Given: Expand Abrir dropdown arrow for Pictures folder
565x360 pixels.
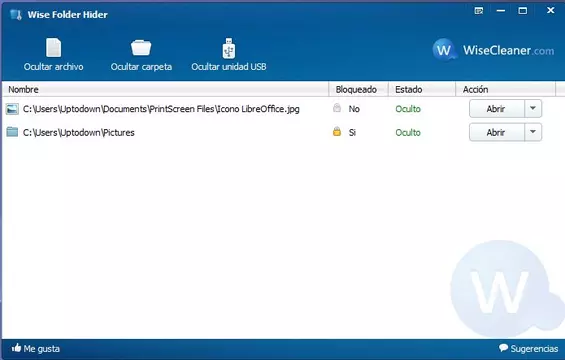Looking at the screenshot, I should click(533, 133).
